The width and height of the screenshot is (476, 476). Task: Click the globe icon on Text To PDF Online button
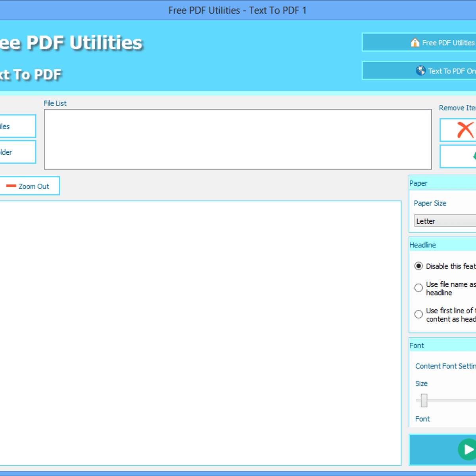[x=420, y=71]
